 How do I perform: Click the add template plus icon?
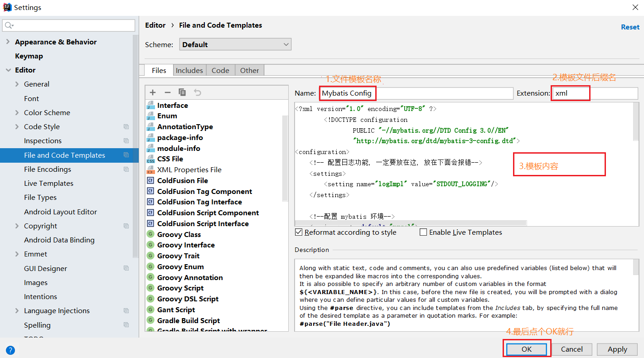click(x=153, y=92)
